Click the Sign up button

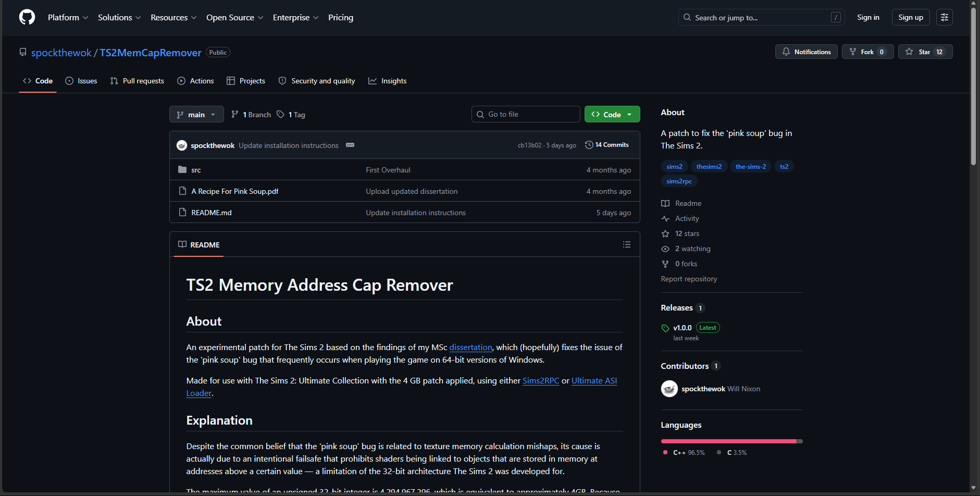tap(911, 17)
